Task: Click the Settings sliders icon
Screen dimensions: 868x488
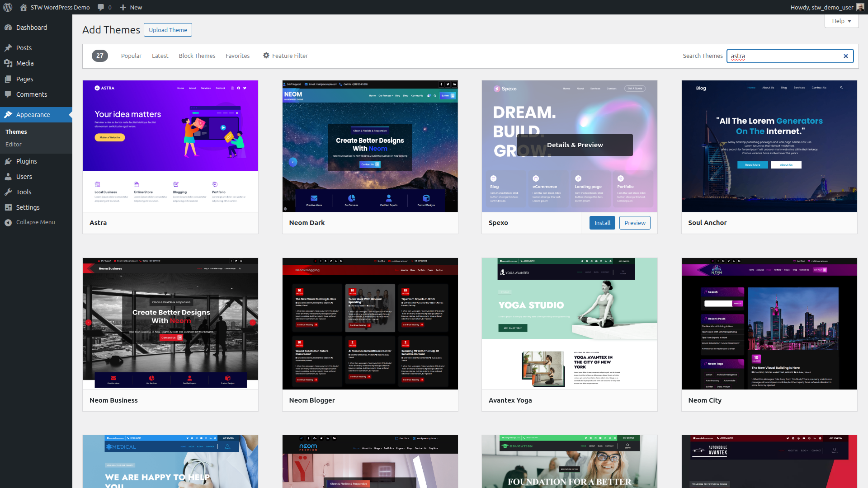Action: point(8,207)
